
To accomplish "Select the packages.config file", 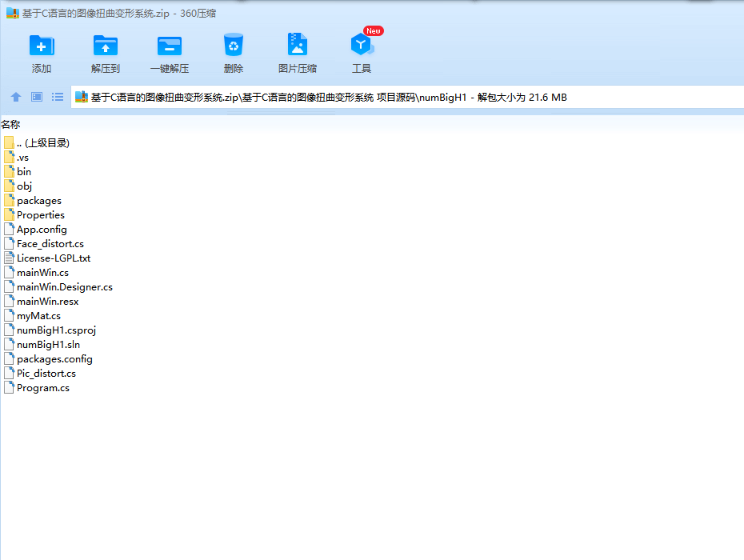I will [x=48, y=358].
